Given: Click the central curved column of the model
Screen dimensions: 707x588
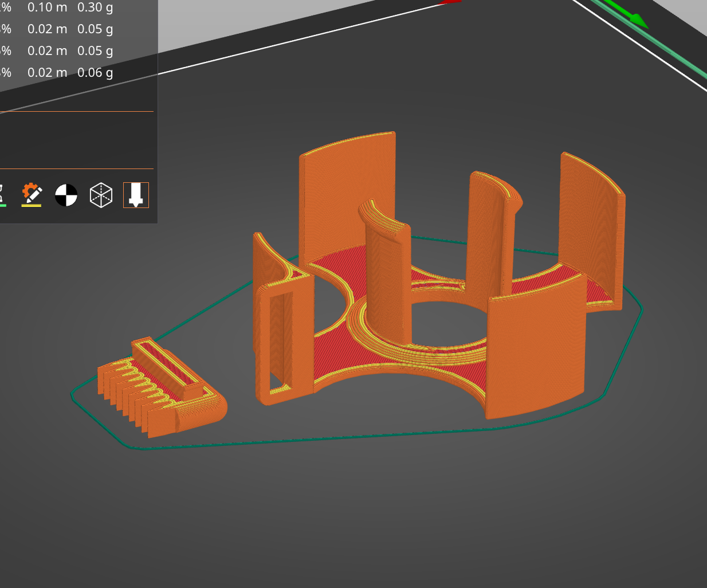Looking at the screenshot, I should coord(387,275).
